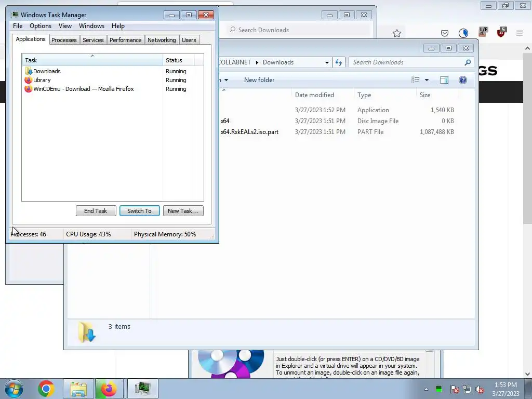This screenshot has width=532, height=399.
Task: Open Explorer help icon
Action: pyautogui.click(x=463, y=80)
